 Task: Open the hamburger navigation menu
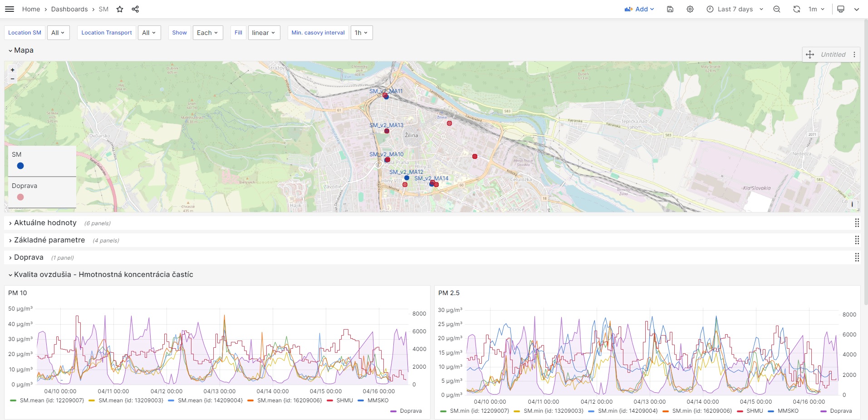[10, 9]
